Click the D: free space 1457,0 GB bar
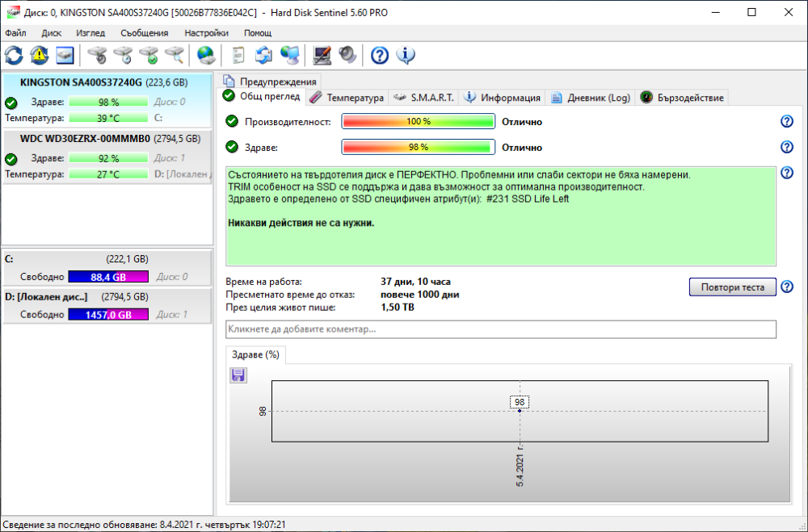Image resolution: width=808 pixels, height=532 pixels. tap(108, 315)
